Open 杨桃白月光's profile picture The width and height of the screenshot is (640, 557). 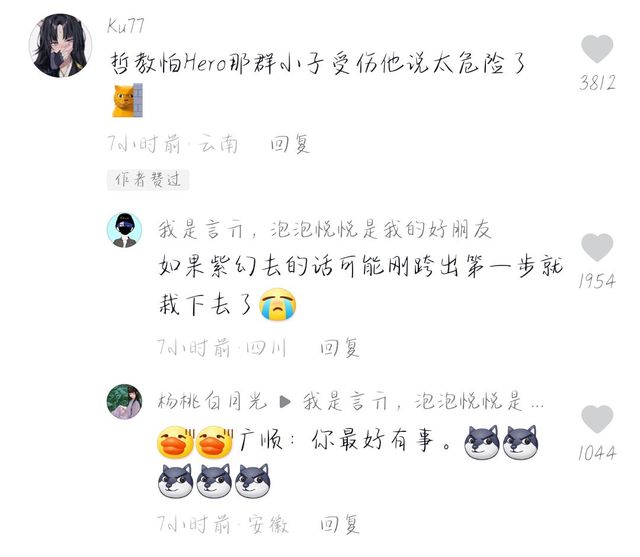coord(124,402)
